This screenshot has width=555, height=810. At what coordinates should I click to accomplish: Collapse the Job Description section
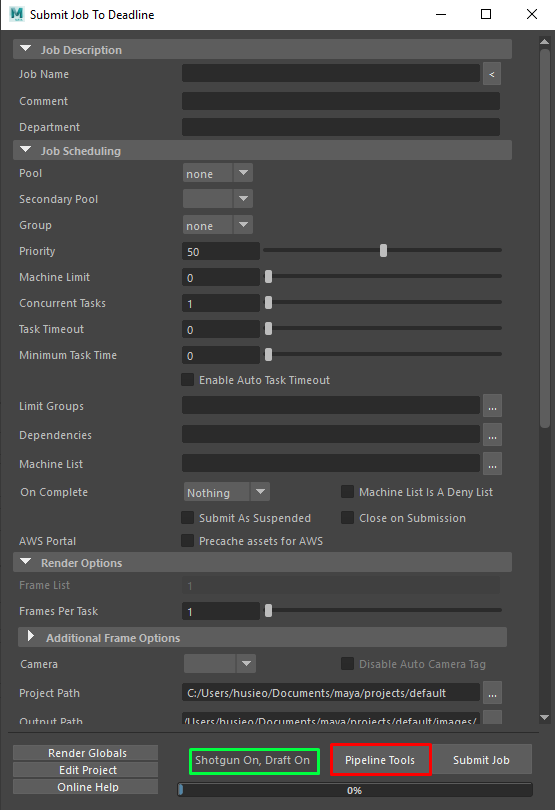click(x=25, y=49)
